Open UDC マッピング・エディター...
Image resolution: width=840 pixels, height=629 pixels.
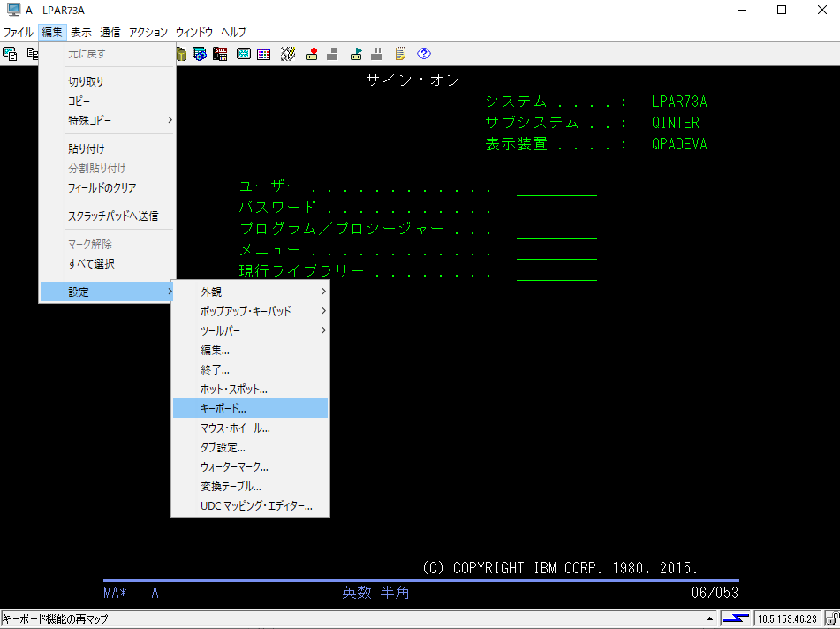tap(250, 506)
